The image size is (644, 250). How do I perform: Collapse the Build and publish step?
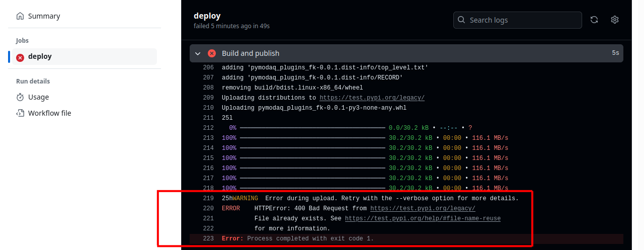click(198, 53)
